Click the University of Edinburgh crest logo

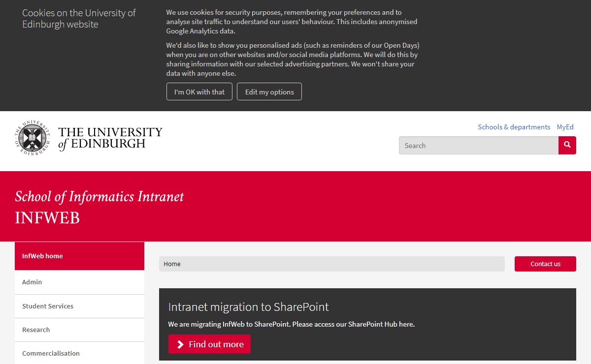(x=33, y=137)
